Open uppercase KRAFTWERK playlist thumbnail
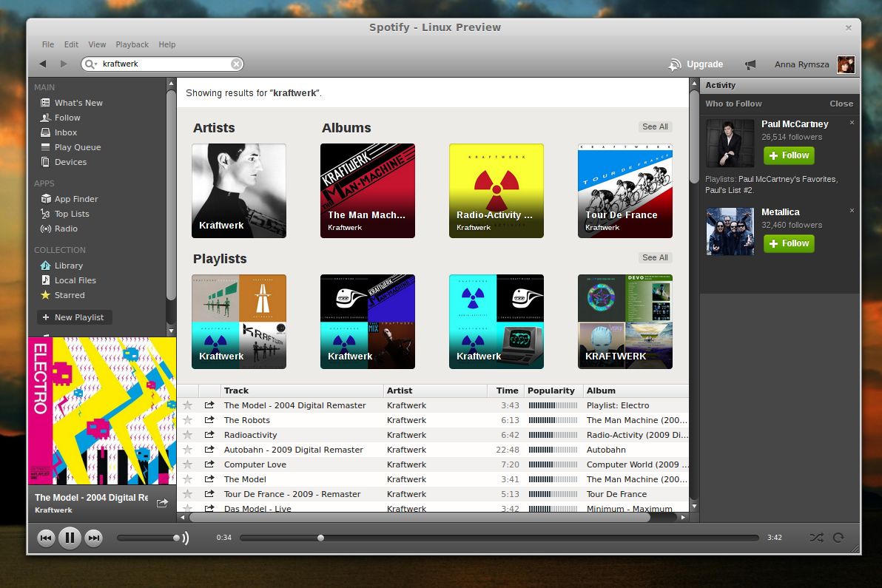 tap(625, 322)
